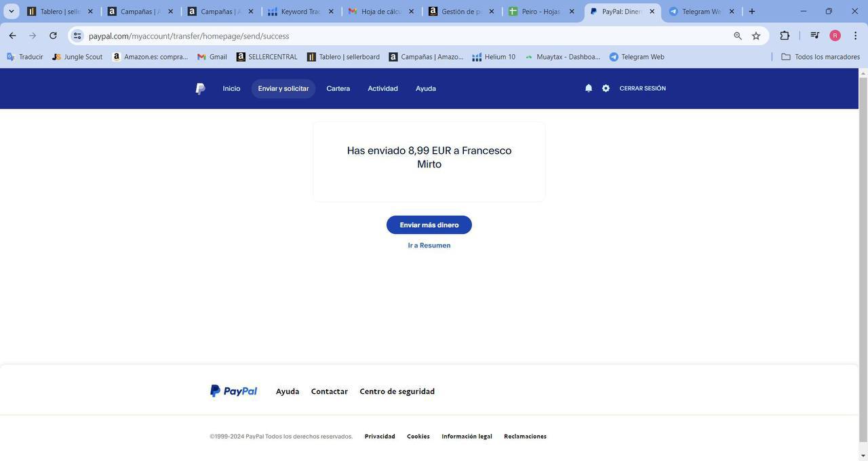Open the Traducir bookmark
Screen dimensions: 868x461
(x=24, y=57)
